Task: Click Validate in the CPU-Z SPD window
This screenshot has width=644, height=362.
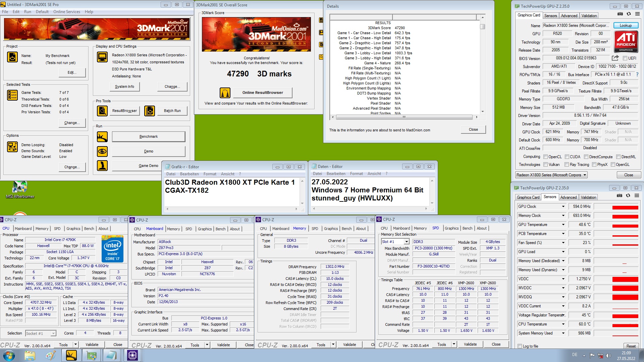Action: [470, 344]
